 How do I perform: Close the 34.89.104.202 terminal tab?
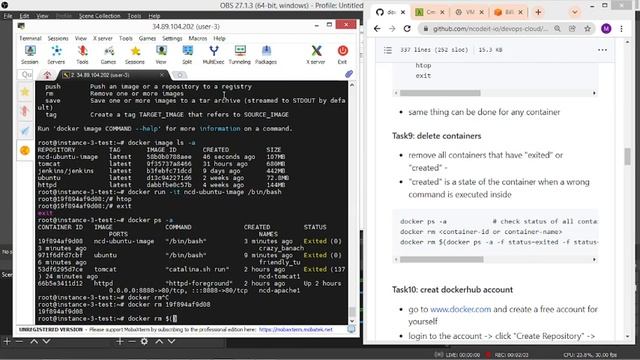[162, 75]
